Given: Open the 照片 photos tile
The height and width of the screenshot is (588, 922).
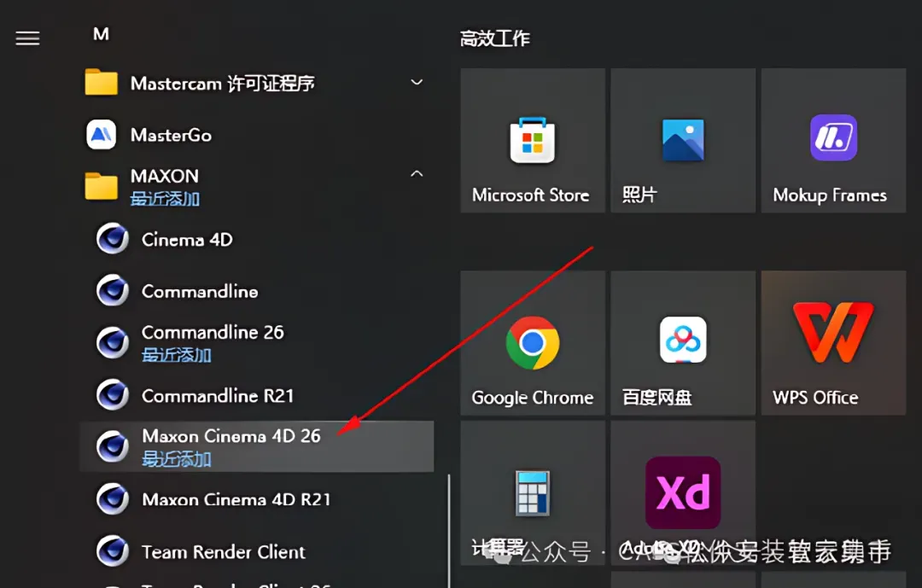Looking at the screenshot, I should tap(683, 141).
